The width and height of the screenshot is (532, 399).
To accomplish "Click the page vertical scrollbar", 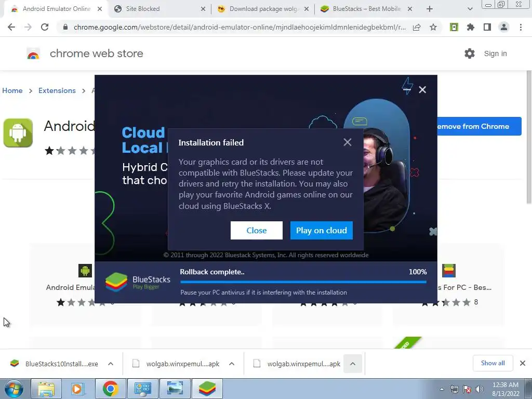I will 528,137.
